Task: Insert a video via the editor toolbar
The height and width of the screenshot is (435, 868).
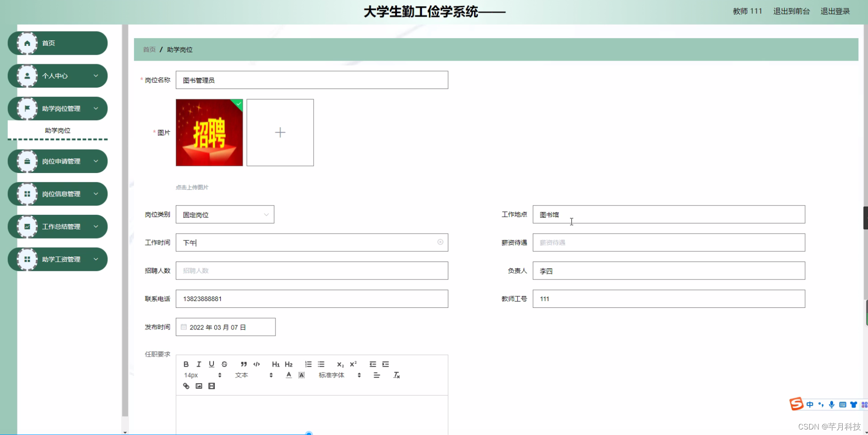Action: pyautogui.click(x=212, y=386)
